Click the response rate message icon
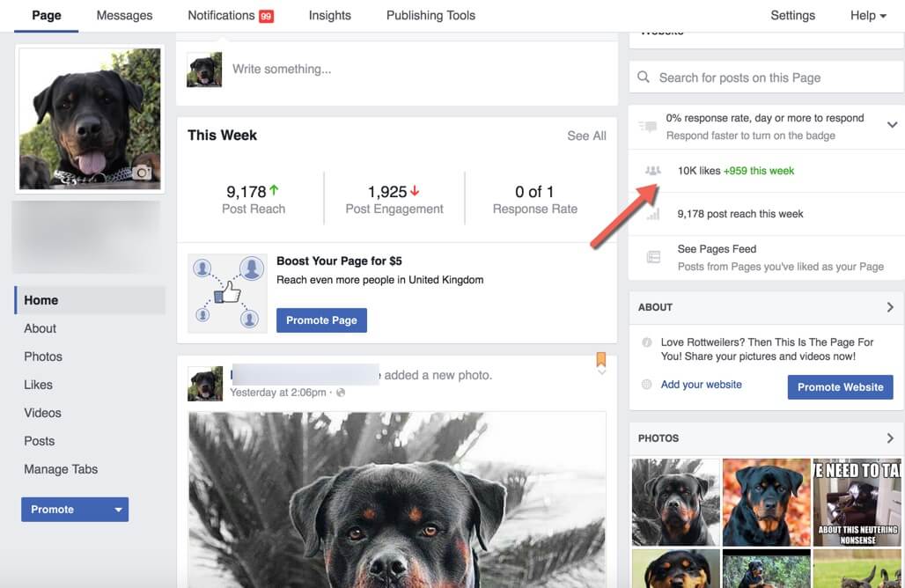The image size is (905, 588). click(x=648, y=127)
